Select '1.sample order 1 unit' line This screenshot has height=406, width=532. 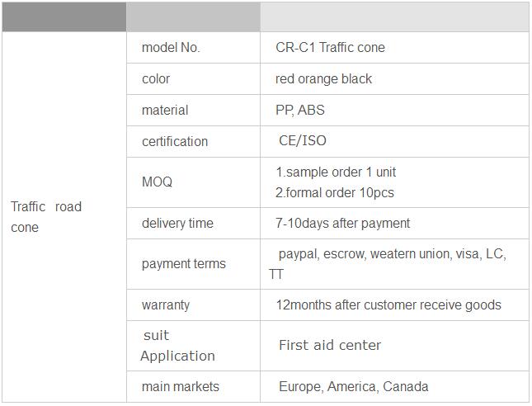(x=336, y=172)
